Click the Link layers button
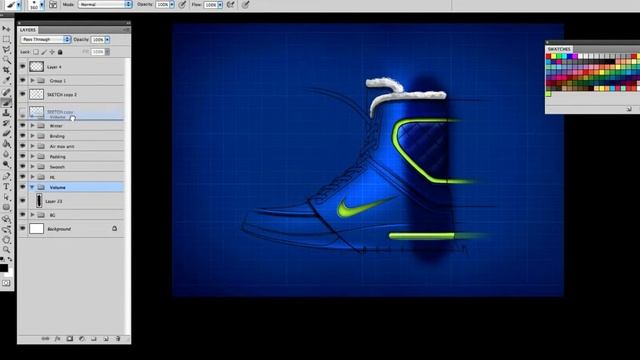Viewport: 640px width, 360px height. coord(45,339)
